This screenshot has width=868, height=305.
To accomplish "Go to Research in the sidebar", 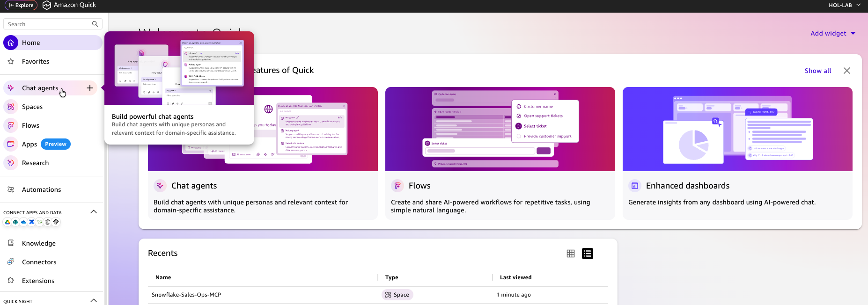I will click(35, 163).
